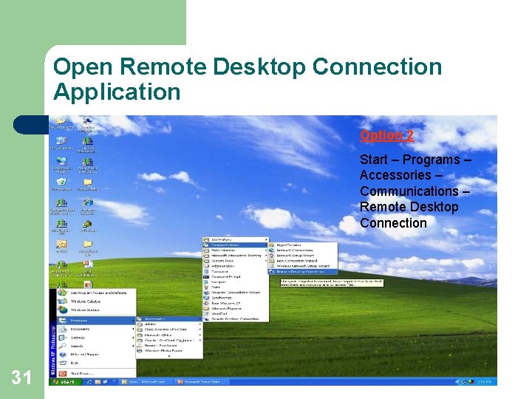Choose Network Setup Wizard in Communications
532x399 pixels.
coord(303,256)
